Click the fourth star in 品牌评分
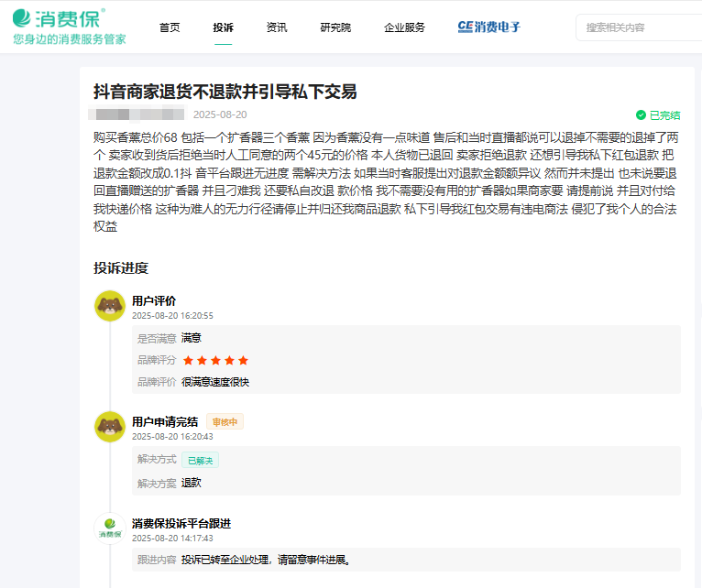This screenshot has height=588, width=702. pyautogui.click(x=230, y=360)
